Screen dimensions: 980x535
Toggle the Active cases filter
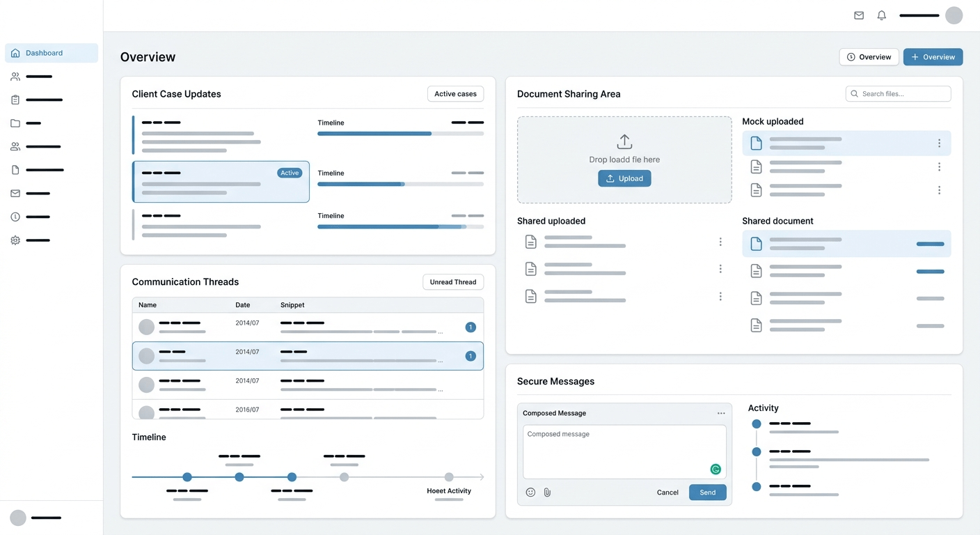click(455, 94)
